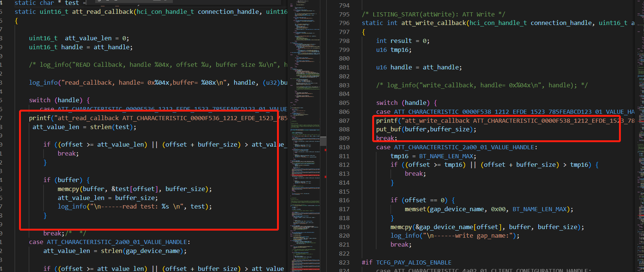Click 'if (buffer) {' in the left editor
Screen dimensions: 644x272
click(x=66, y=180)
